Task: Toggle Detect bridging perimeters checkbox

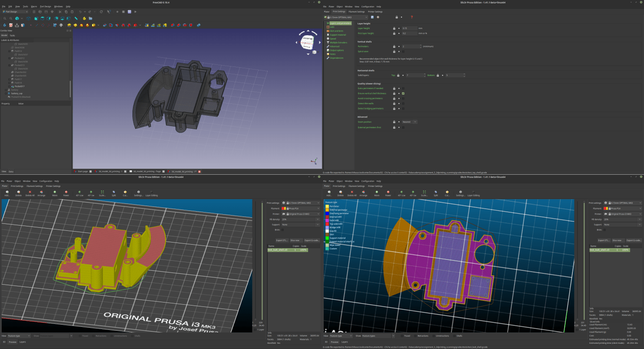Action: point(403,108)
